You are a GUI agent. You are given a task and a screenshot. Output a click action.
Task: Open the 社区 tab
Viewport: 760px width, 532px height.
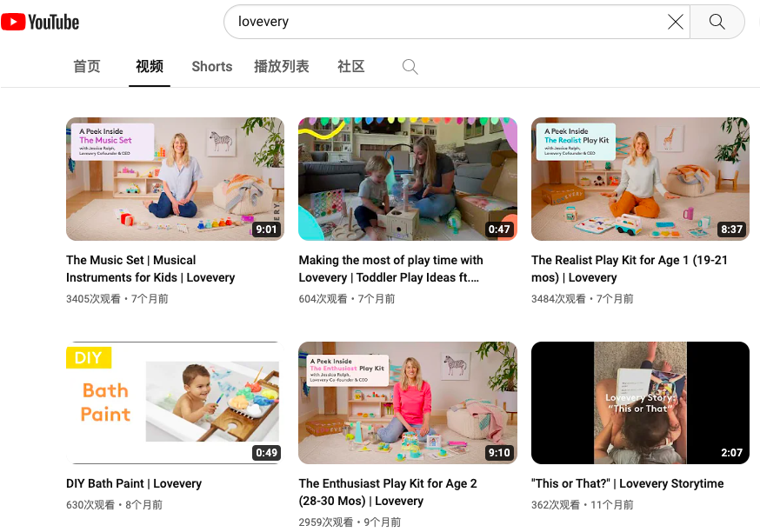click(x=351, y=67)
